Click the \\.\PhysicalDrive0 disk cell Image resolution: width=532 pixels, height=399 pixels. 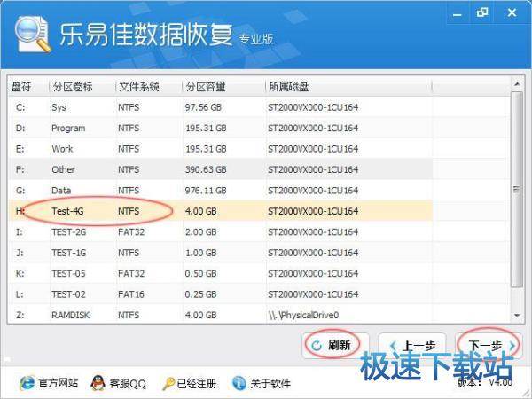click(303, 315)
